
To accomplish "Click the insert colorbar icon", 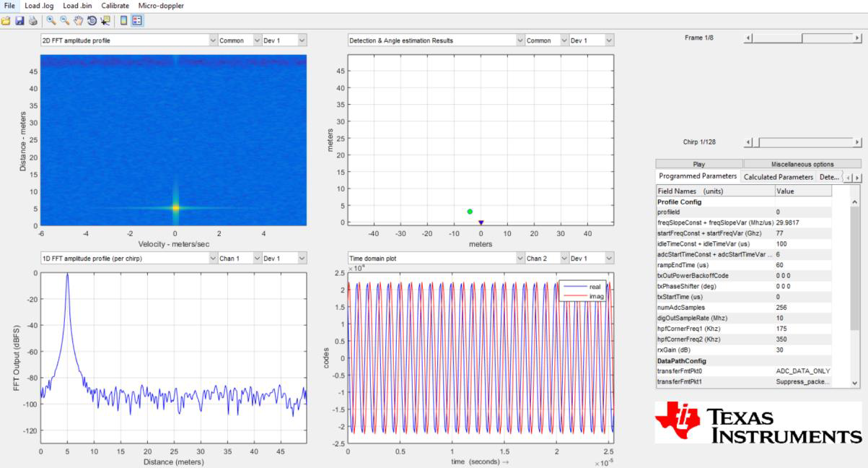I will tap(124, 21).
